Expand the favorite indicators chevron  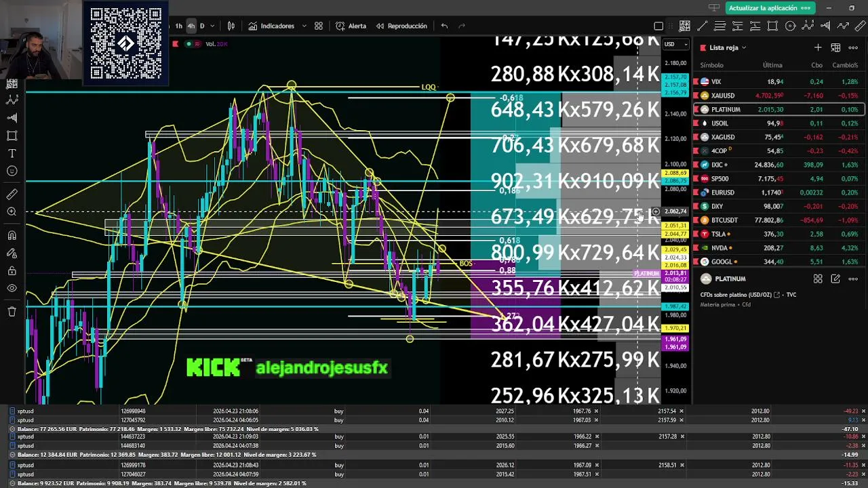tap(303, 26)
